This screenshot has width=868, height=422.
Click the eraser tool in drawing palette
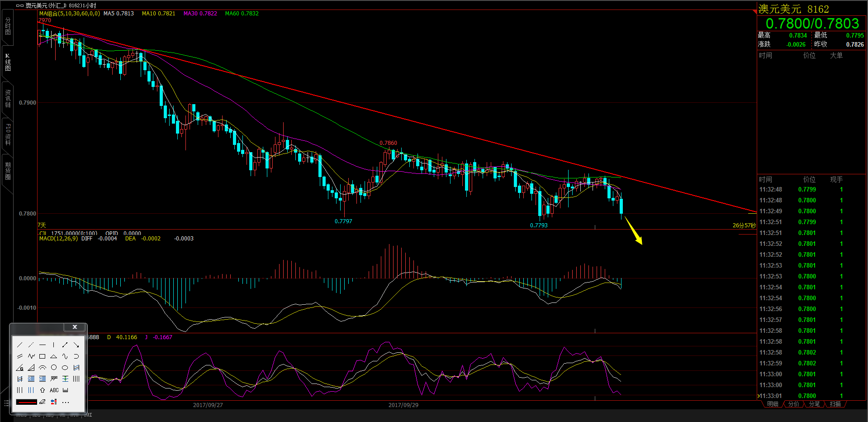43,402
